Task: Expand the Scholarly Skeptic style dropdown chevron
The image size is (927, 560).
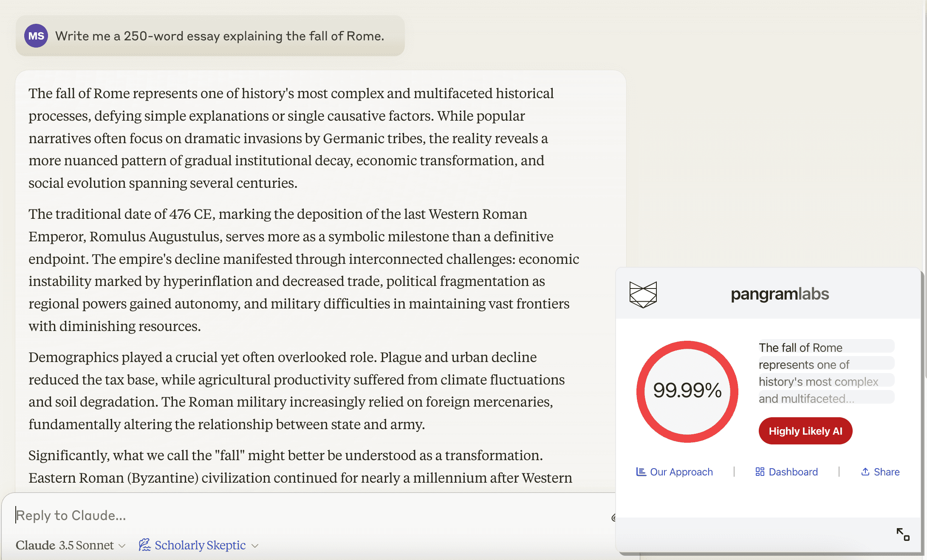Action: [255, 546]
